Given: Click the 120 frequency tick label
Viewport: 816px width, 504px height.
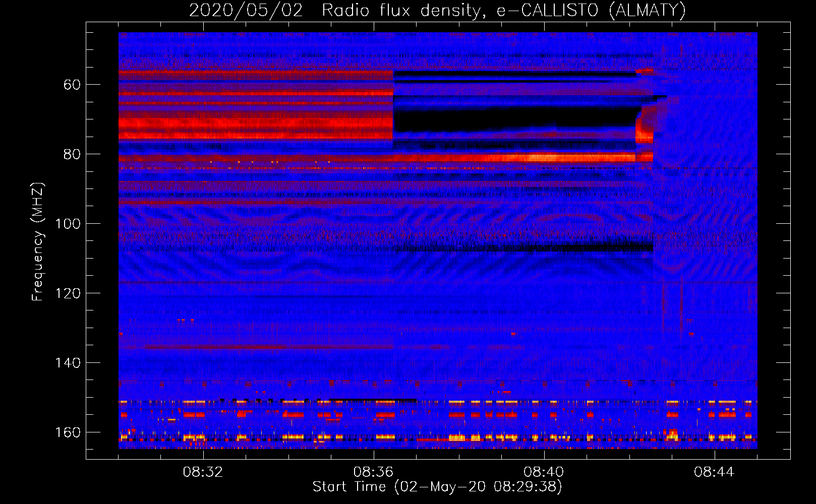Looking at the screenshot, I should point(68,293).
